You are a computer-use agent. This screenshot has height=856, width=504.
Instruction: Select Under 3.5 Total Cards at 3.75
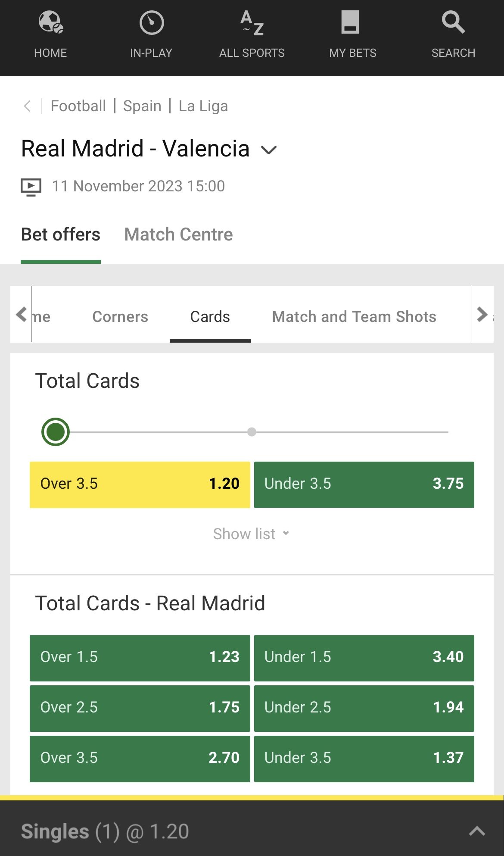[x=364, y=484]
